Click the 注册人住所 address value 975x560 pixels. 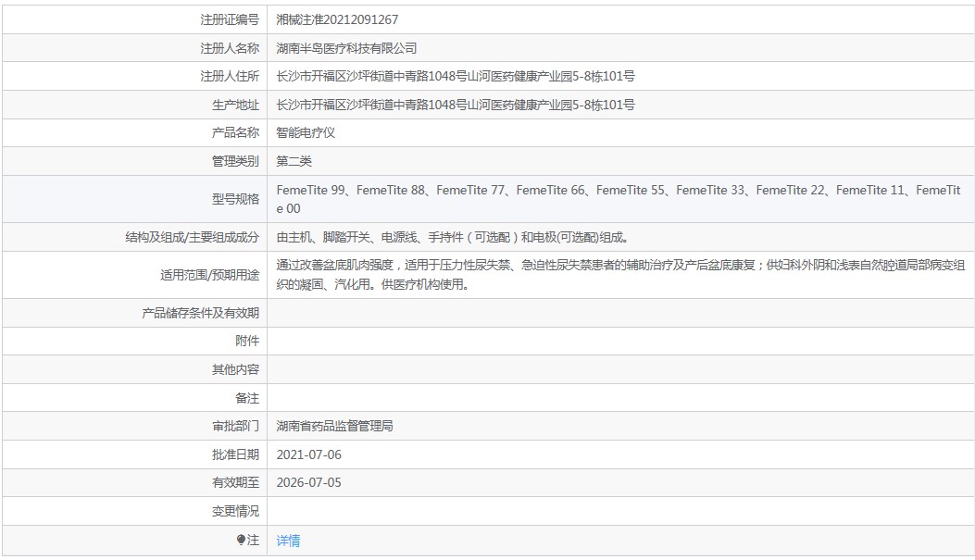[456, 77]
